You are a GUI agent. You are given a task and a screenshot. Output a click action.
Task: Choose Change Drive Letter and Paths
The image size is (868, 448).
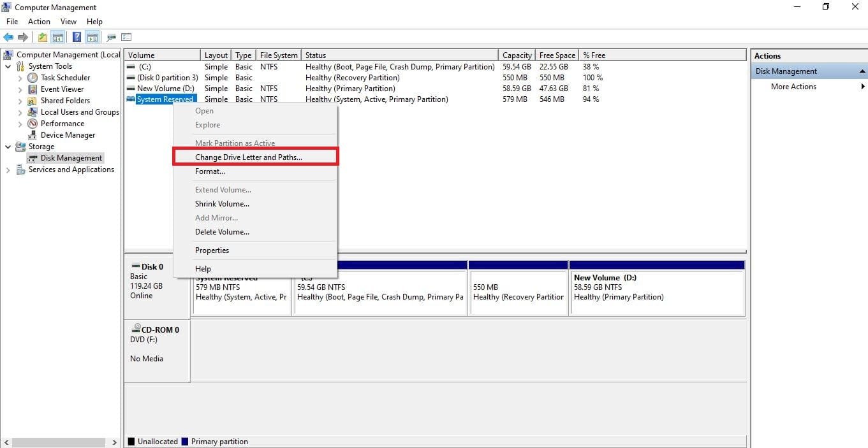(x=249, y=157)
